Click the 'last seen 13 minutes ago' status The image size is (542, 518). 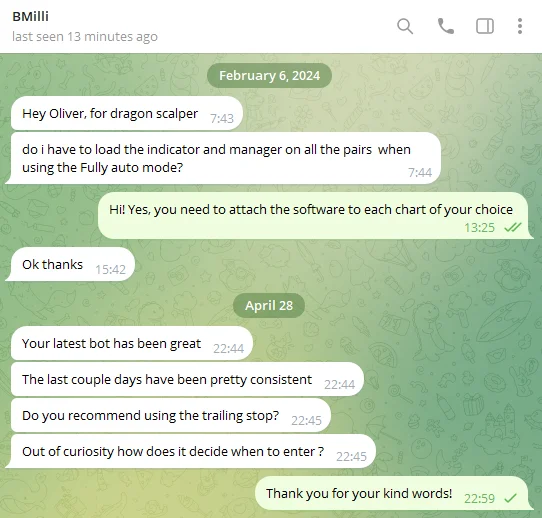click(x=85, y=36)
